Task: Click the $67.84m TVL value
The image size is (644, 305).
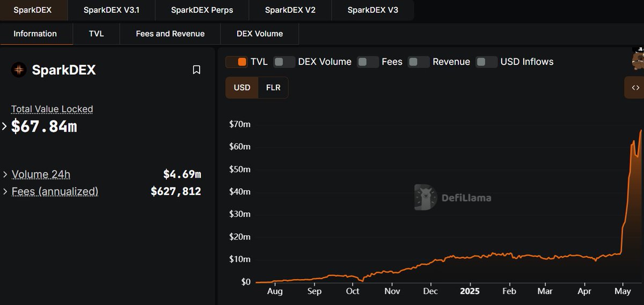Action: 44,127
